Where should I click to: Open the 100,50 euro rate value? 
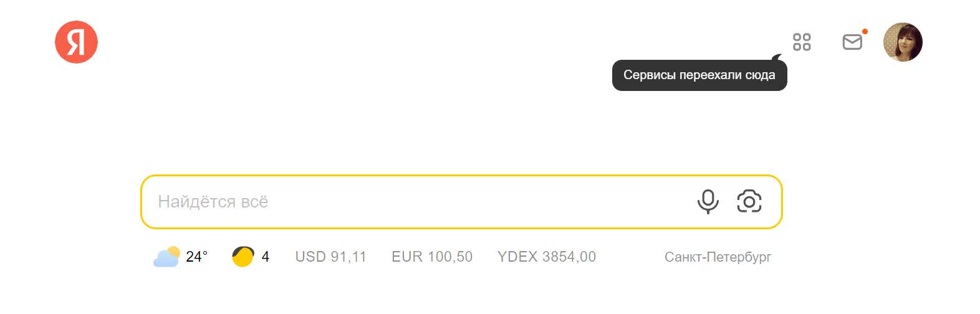pos(450,257)
